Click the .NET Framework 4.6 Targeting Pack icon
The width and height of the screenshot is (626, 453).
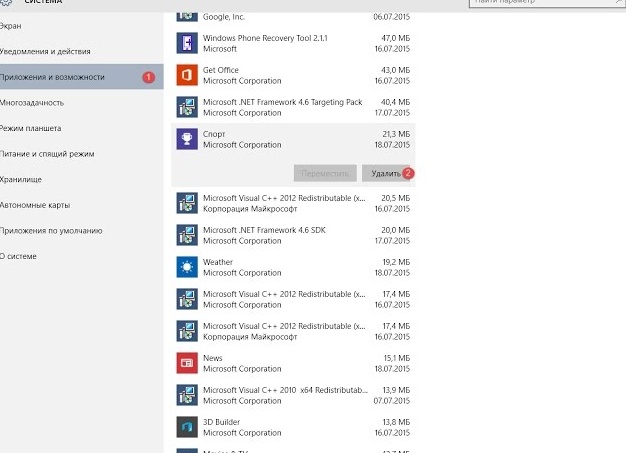[x=187, y=107]
